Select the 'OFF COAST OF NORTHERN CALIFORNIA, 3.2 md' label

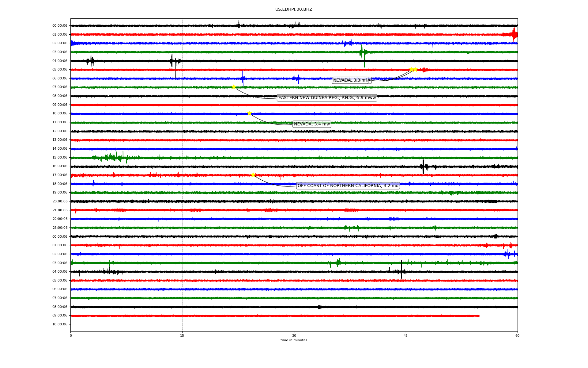click(x=348, y=186)
